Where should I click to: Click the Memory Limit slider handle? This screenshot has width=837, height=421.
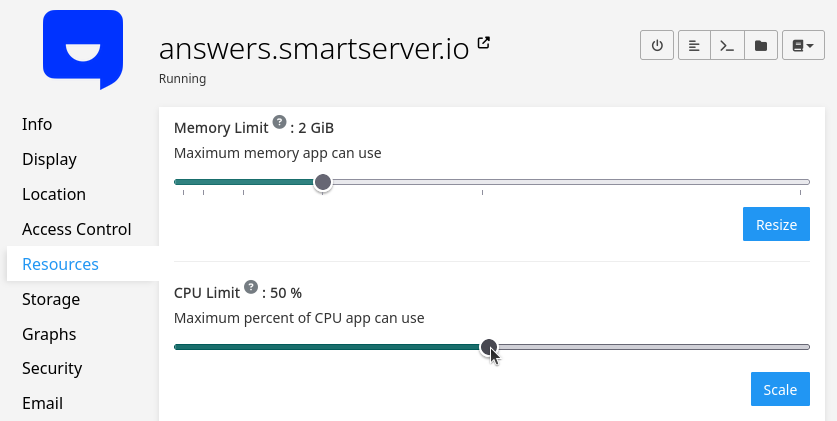323,182
